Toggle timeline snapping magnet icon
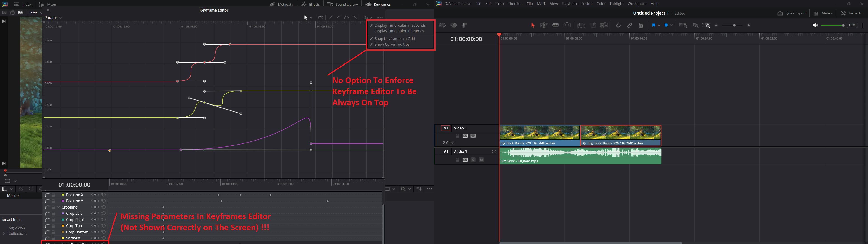The height and width of the screenshot is (244, 868). coord(618,25)
